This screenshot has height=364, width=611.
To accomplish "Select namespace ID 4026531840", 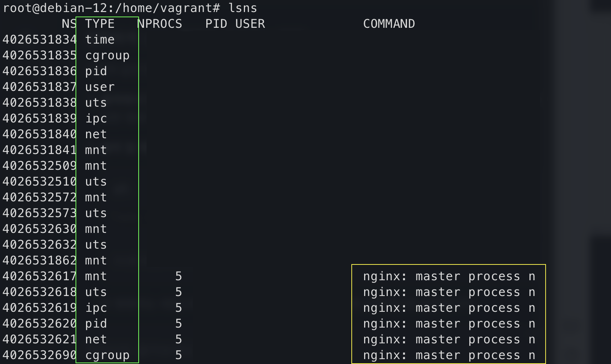I will coord(39,134).
